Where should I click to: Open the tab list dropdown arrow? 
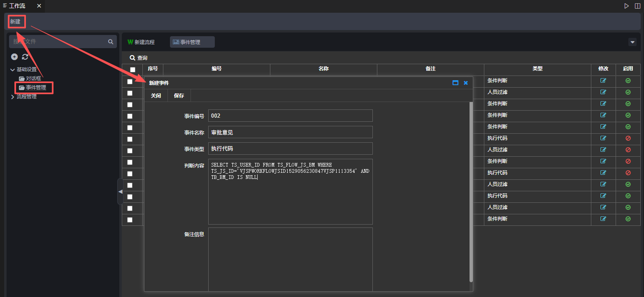(x=632, y=42)
